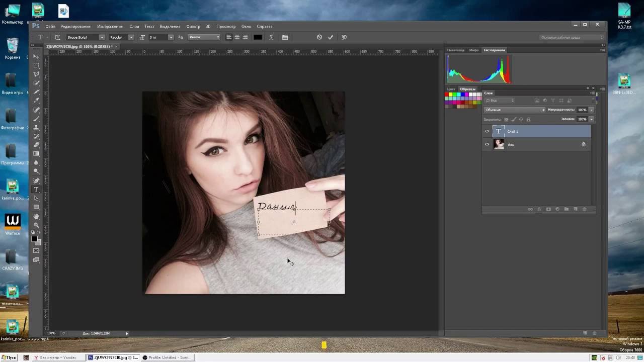Image resolution: width=644 pixels, height=362 pixels.
Task: Switch to the Навигатор tab
Action: click(x=456, y=50)
